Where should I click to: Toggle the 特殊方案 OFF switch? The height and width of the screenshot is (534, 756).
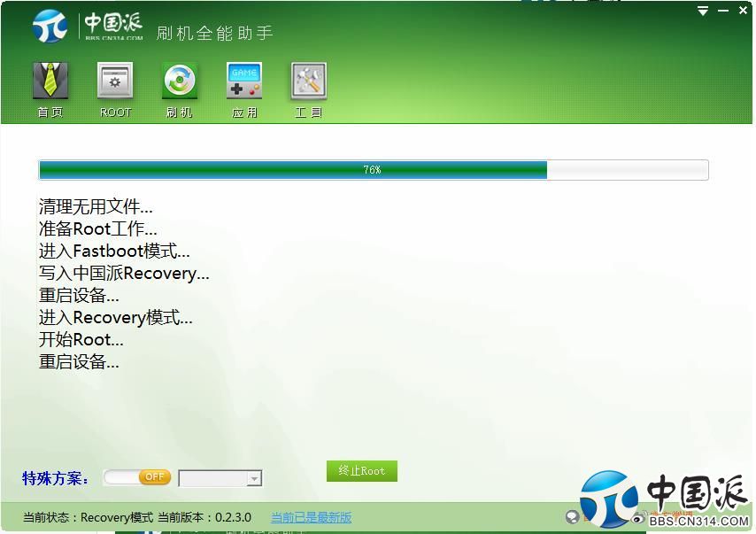pos(137,477)
